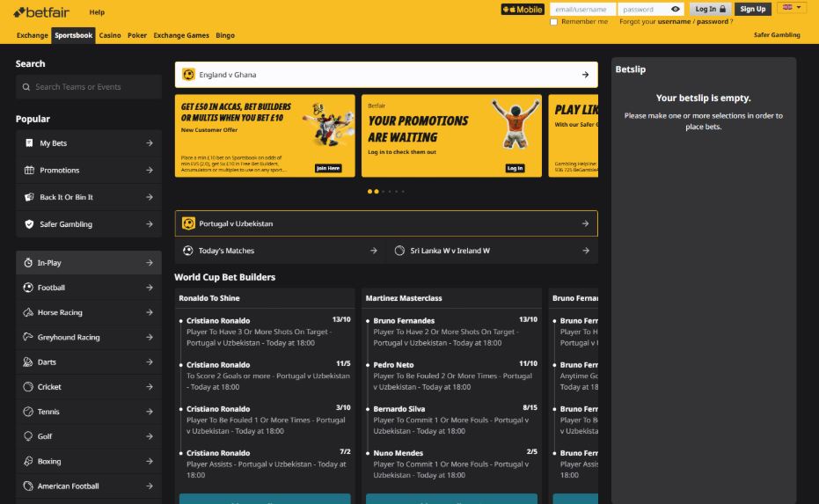This screenshot has width=819, height=504.
Task: Select Cristiano Ronaldo 7/2 Player Assists bet
Action: click(266, 464)
